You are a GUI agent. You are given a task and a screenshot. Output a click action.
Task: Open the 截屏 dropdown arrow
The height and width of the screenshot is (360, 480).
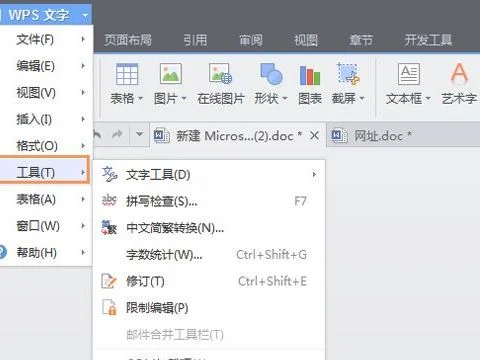362,99
